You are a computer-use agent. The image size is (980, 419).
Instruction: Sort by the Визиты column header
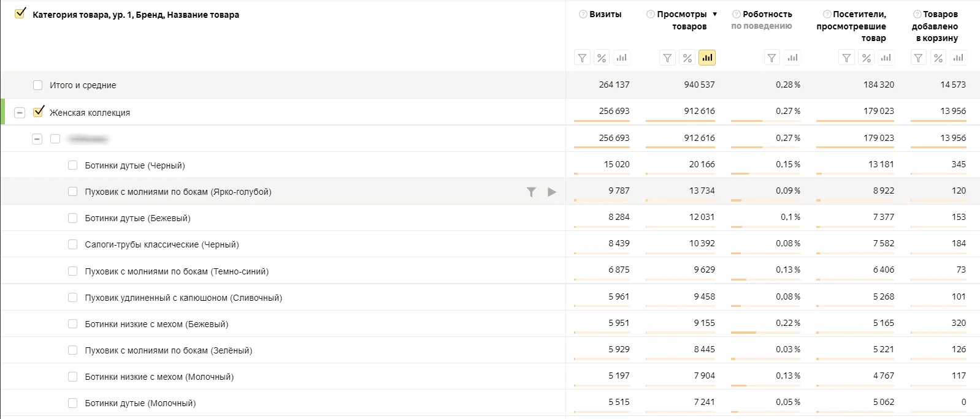[605, 14]
